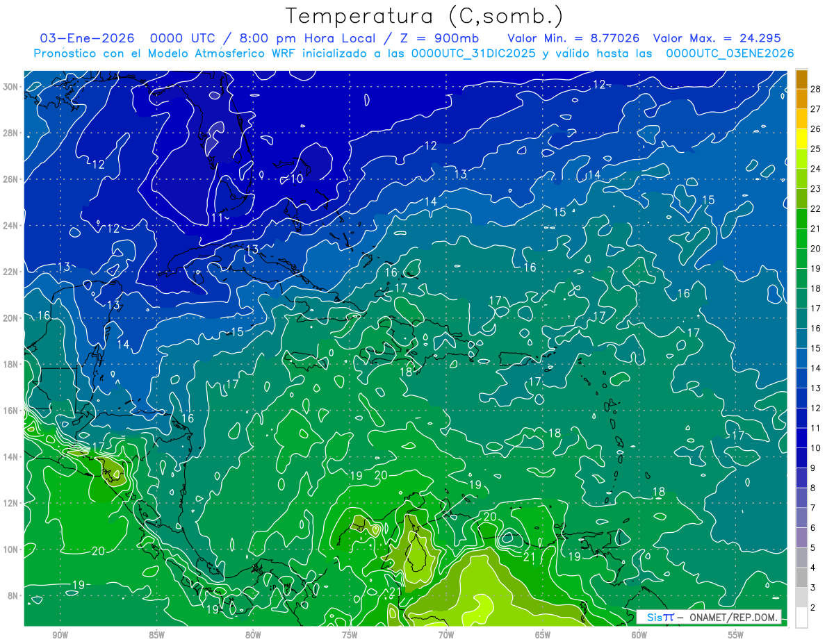Click the "90W" longitude axis label
The width and height of the screenshot is (834, 644).
pyautogui.click(x=60, y=635)
